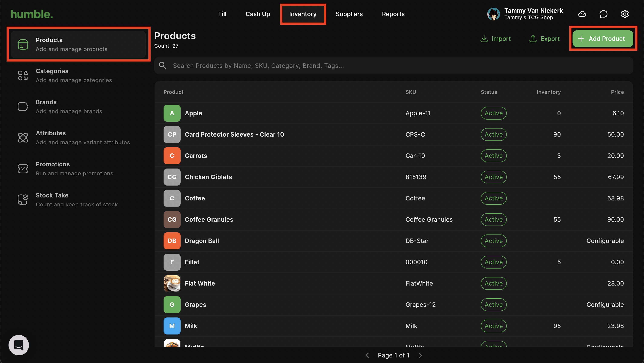Go to previous page arrow
This screenshot has height=363, width=644.
coord(367,355)
